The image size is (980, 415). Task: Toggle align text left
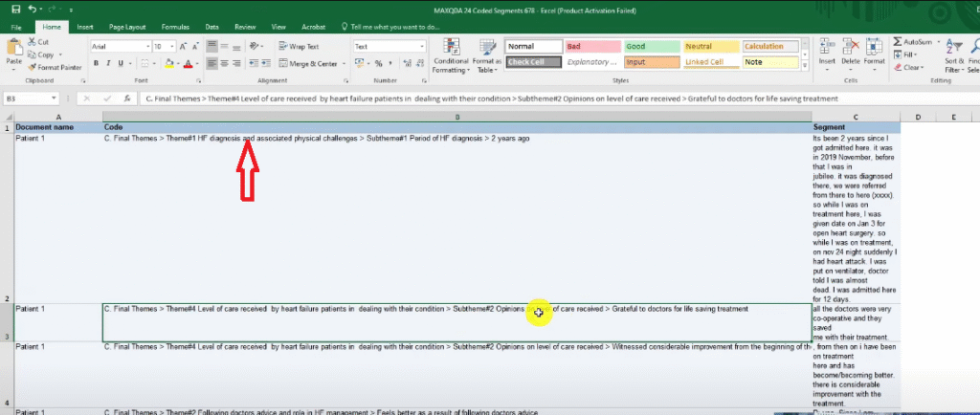(x=212, y=63)
